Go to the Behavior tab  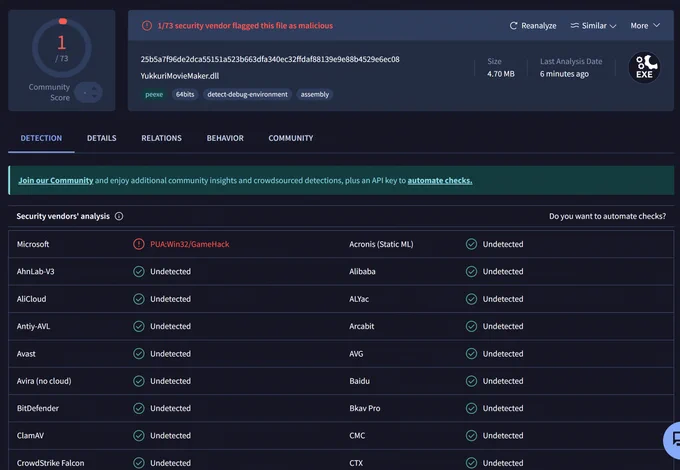(225, 138)
